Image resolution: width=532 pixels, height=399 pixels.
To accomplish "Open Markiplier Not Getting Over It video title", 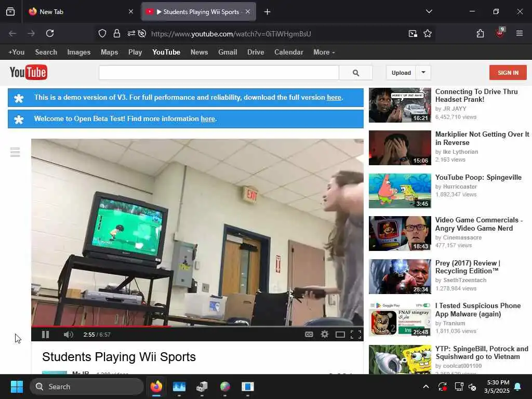I will pos(482,138).
